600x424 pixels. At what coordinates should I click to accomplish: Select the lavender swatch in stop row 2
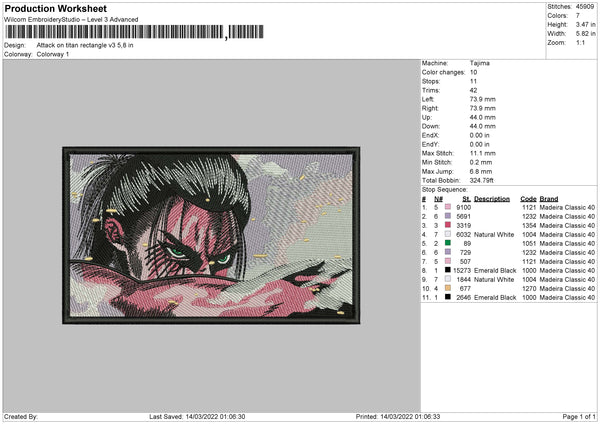(x=448, y=216)
